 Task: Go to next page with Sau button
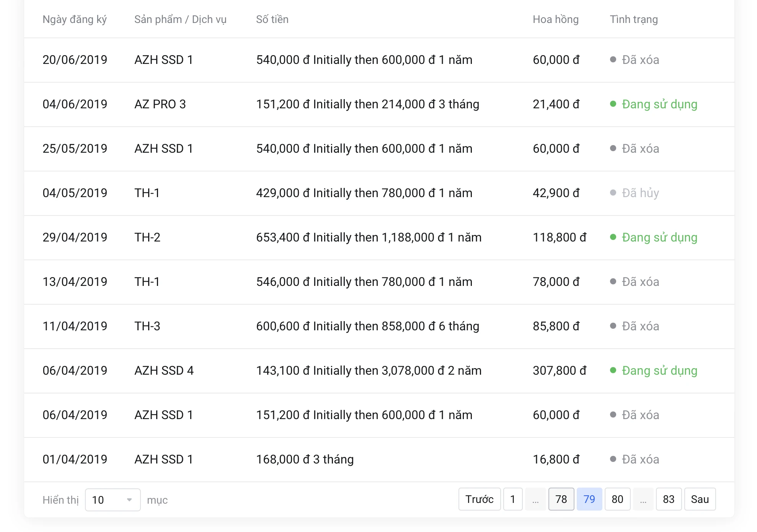(x=700, y=499)
